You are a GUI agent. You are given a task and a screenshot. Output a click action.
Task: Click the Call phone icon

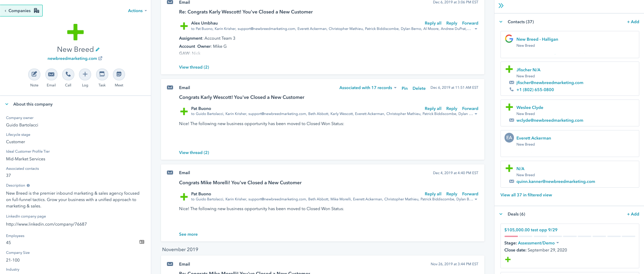pos(68,74)
